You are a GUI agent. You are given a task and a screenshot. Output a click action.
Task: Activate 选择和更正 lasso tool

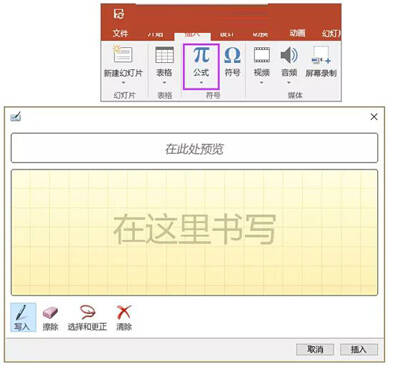point(87,317)
